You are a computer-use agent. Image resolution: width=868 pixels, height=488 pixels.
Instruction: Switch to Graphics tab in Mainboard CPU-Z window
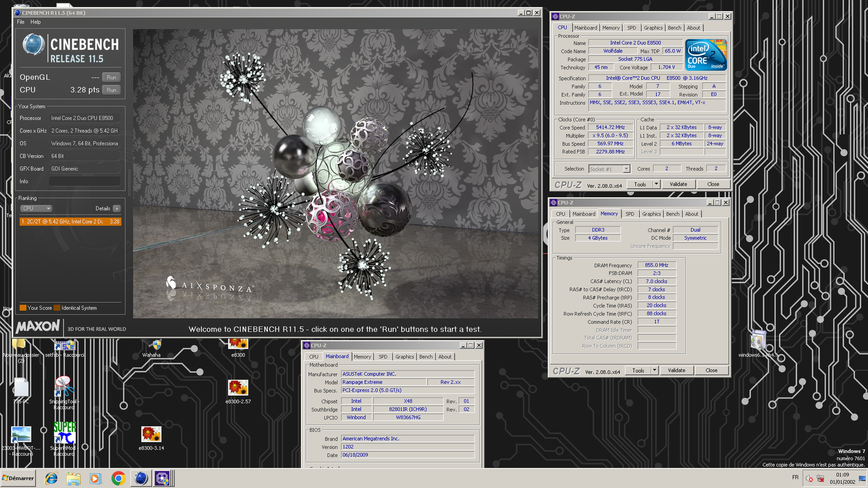tap(405, 357)
